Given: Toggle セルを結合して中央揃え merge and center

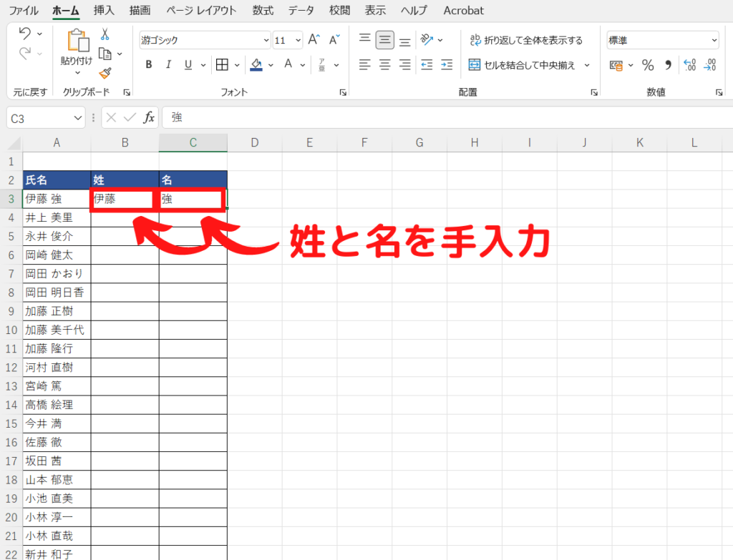Looking at the screenshot, I should pyautogui.click(x=522, y=65).
